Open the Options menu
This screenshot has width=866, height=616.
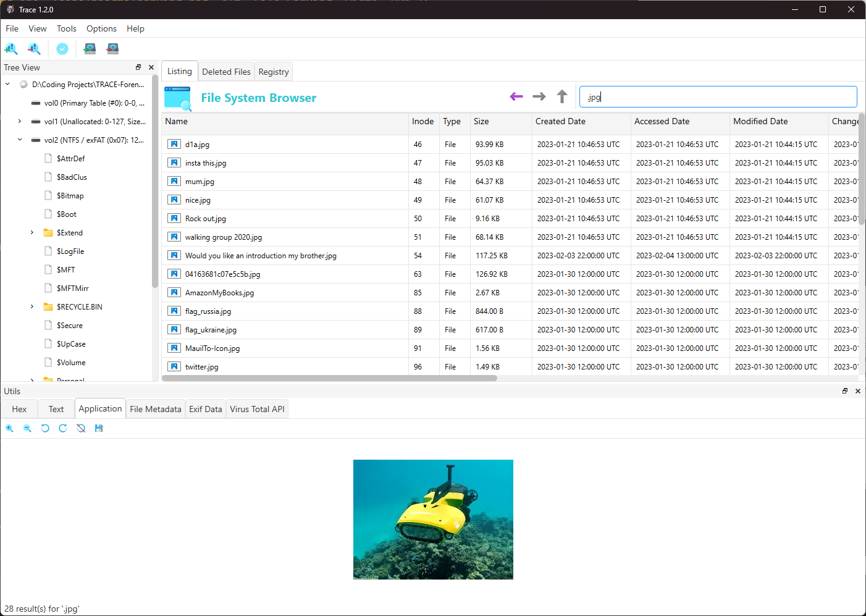click(101, 28)
